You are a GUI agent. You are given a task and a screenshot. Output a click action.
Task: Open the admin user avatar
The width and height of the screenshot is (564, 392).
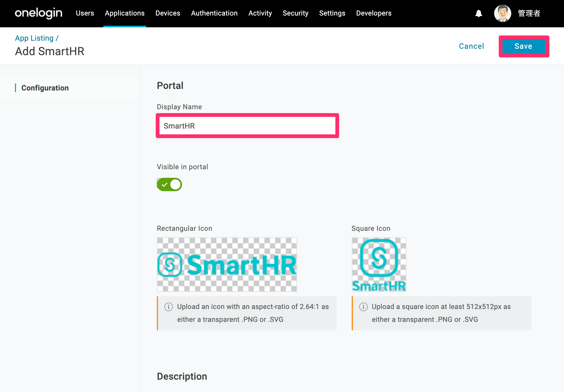click(x=502, y=13)
